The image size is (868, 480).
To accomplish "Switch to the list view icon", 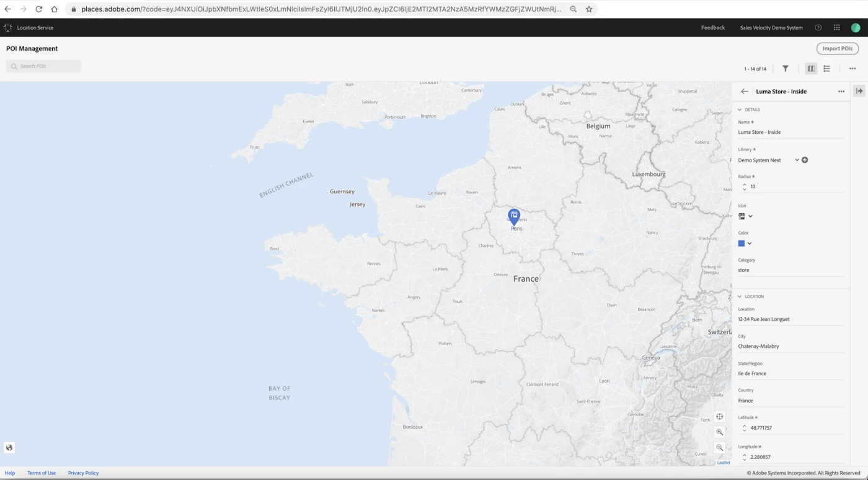I will [826, 69].
